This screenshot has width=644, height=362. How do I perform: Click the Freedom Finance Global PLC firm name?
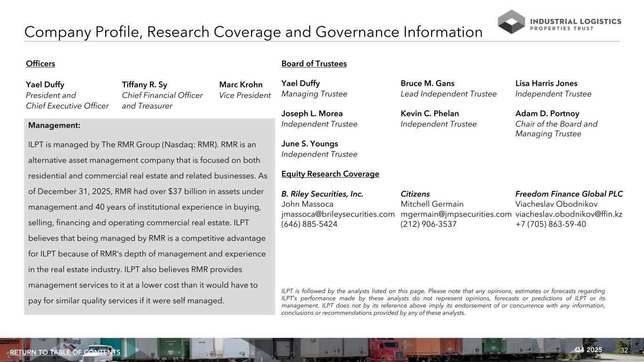click(569, 194)
